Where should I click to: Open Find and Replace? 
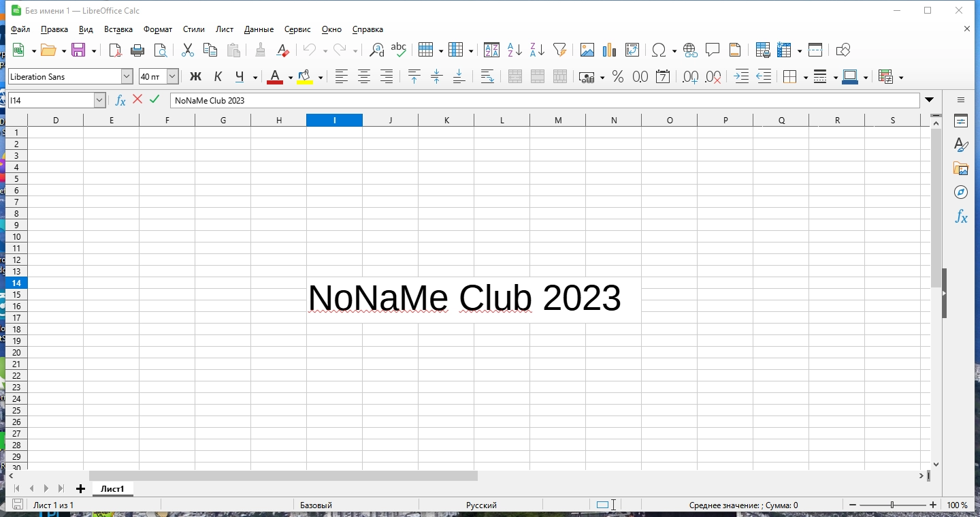coord(376,50)
